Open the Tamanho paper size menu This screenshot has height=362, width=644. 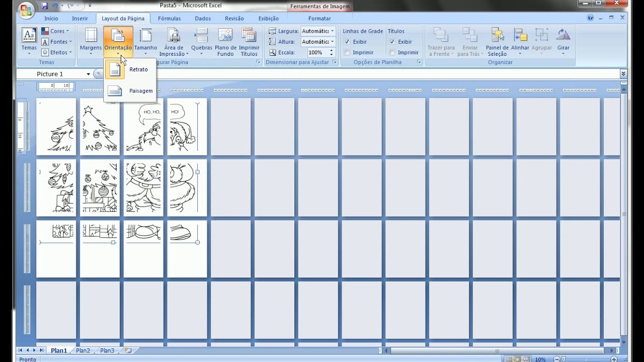pyautogui.click(x=145, y=42)
